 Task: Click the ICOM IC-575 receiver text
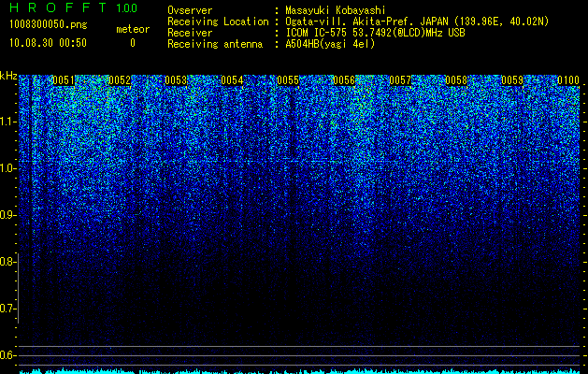click(x=375, y=33)
